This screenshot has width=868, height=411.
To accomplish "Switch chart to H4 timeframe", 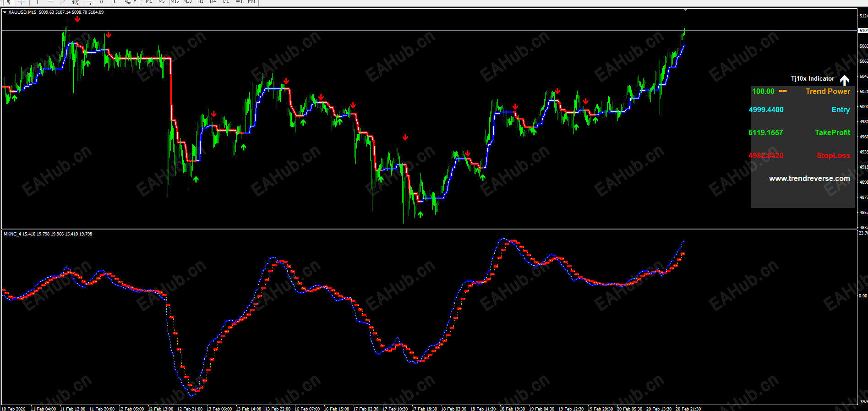I will (213, 2).
